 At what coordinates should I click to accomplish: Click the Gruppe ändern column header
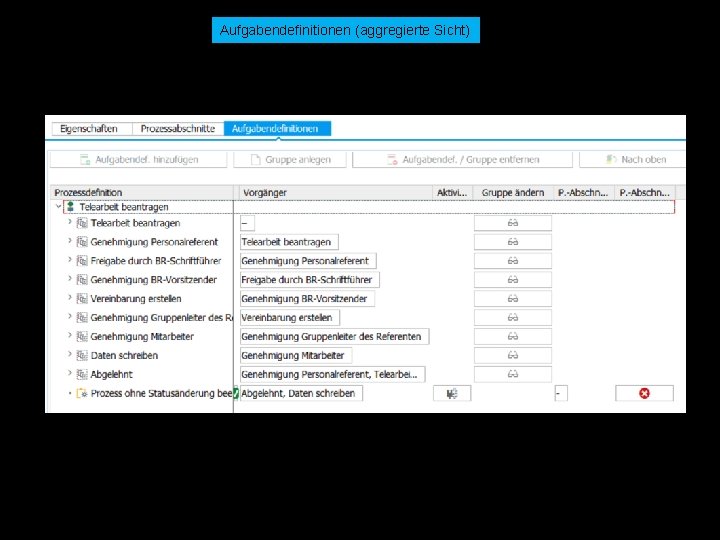[513, 192]
